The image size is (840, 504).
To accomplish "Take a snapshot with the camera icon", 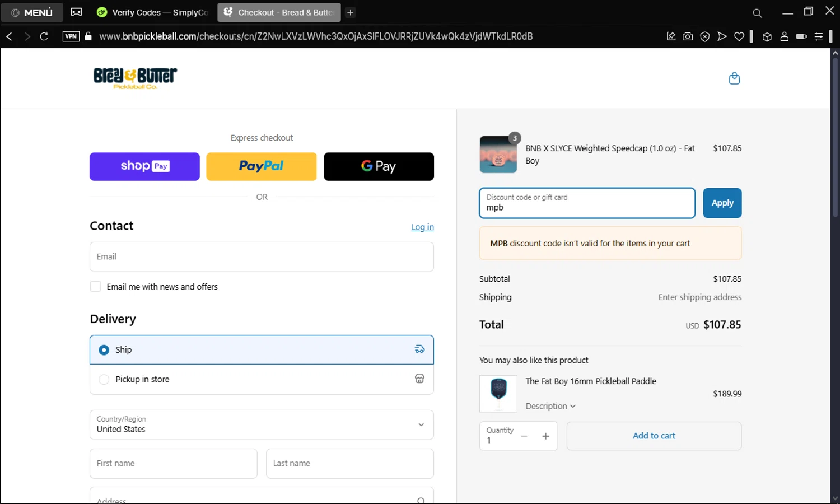I will 688,36.
